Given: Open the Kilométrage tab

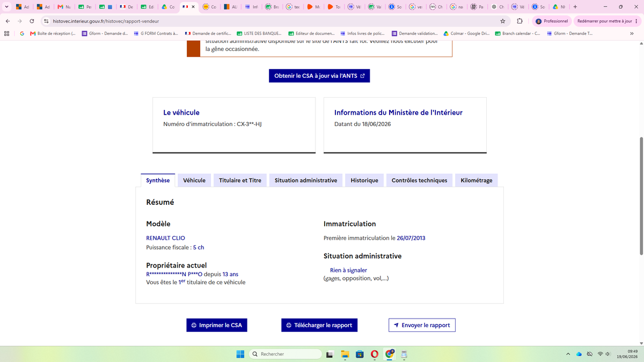Looking at the screenshot, I should 477,180.
